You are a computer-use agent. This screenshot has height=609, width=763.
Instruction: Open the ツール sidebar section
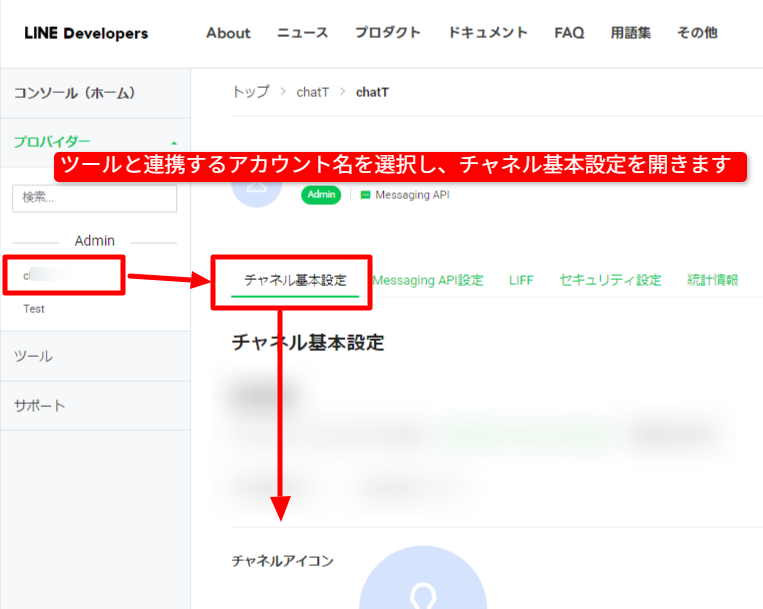33,356
